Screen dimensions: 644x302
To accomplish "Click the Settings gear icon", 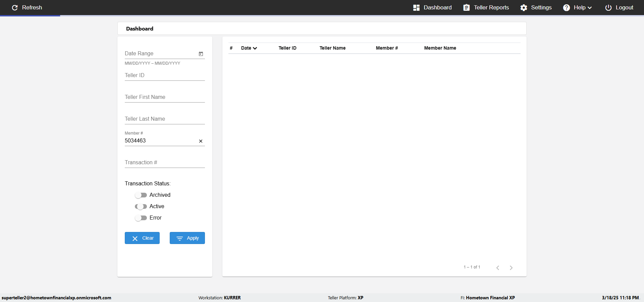I will tap(524, 7).
